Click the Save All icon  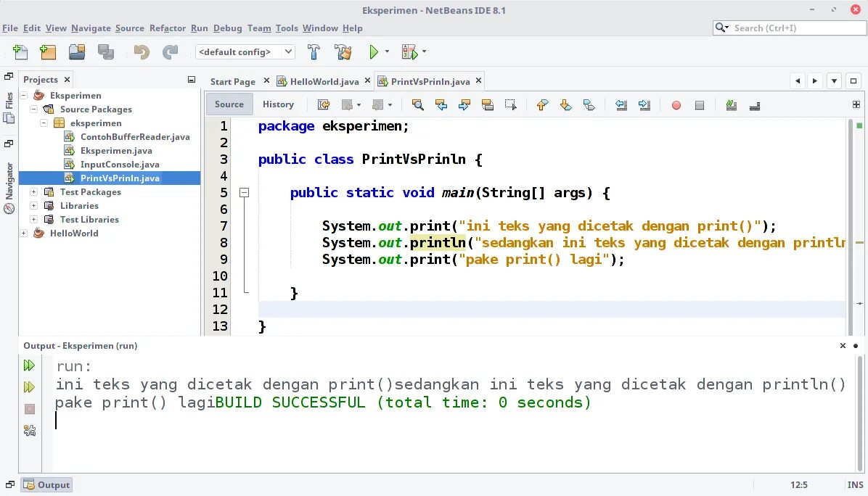tap(106, 52)
